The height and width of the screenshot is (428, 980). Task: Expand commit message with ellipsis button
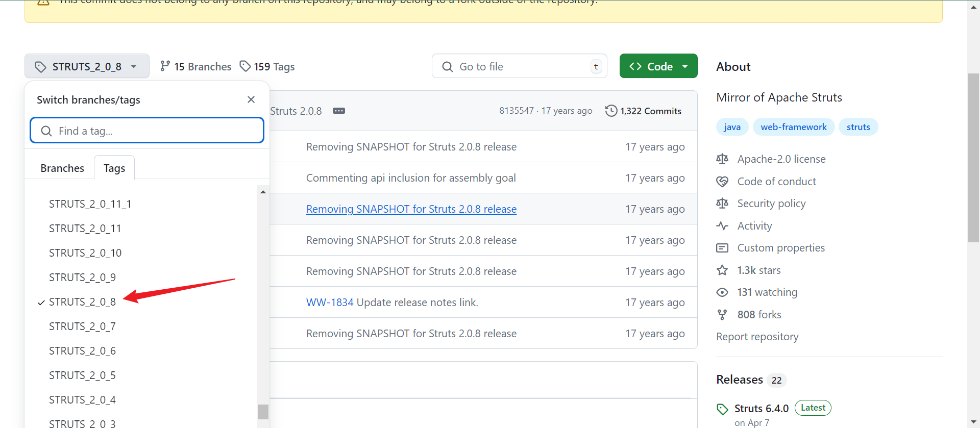[339, 111]
